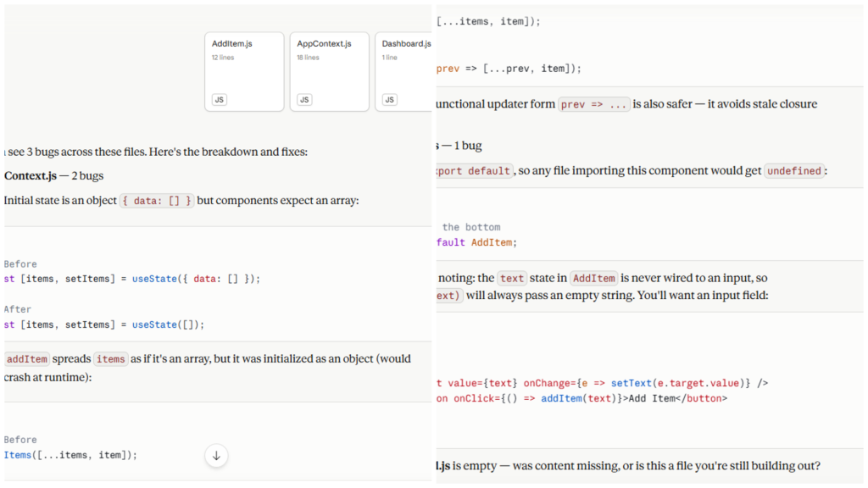The width and height of the screenshot is (868, 488).
Task: Click the "Context.js — 2 bugs" heading
Action: (54, 176)
